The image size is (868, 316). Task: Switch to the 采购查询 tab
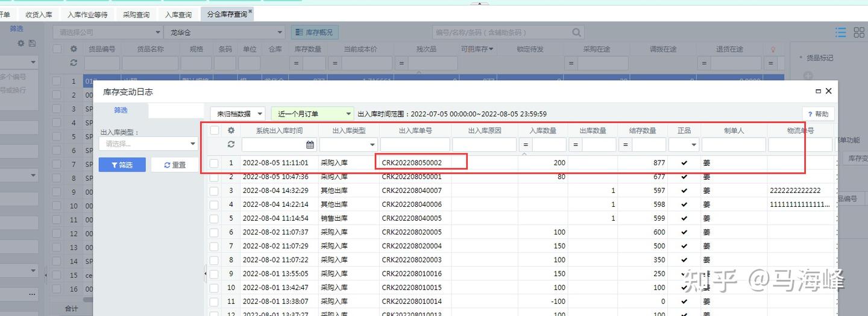136,14
